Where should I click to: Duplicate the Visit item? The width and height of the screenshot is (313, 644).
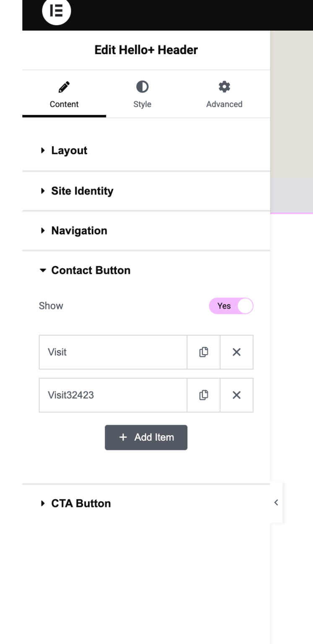(204, 352)
